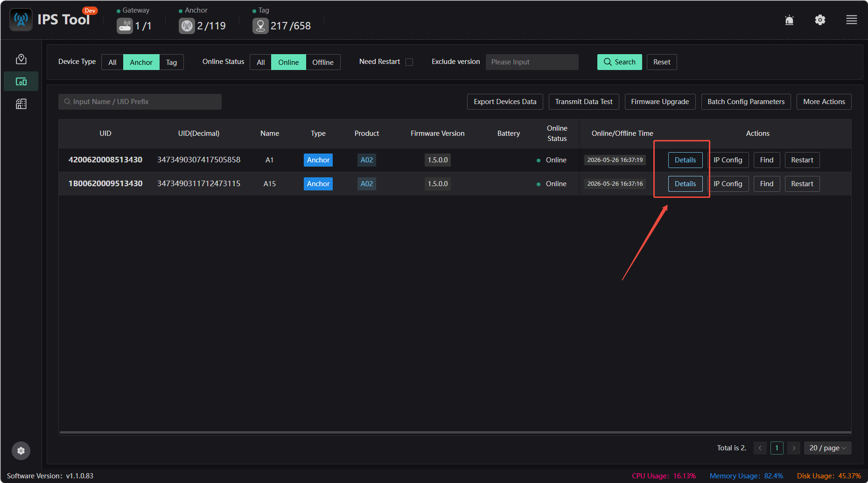
Task: Toggle the Need Restart checkbox
Action: click(409, 62)
